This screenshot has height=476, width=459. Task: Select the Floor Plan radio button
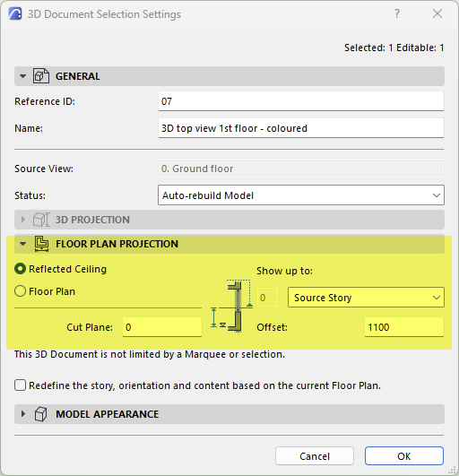pos(20,291)
